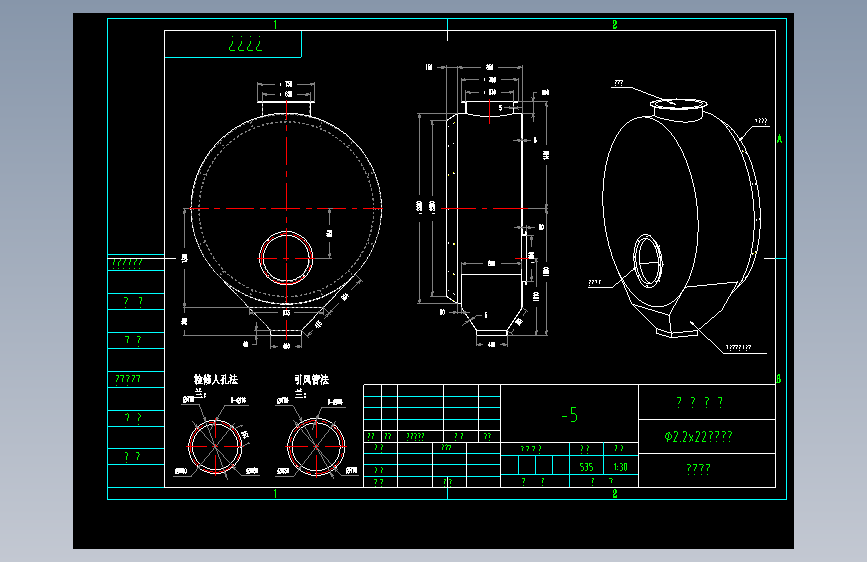Screen dimensions: 867x562
Task: Click zone marker "B" on right border
Action: click(x=779, y=379)
